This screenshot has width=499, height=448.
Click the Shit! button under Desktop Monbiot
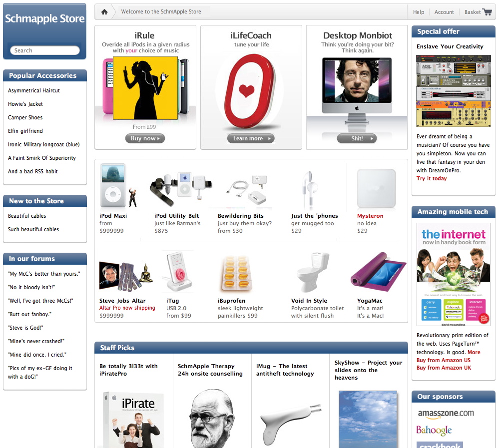tap(357, 138)
